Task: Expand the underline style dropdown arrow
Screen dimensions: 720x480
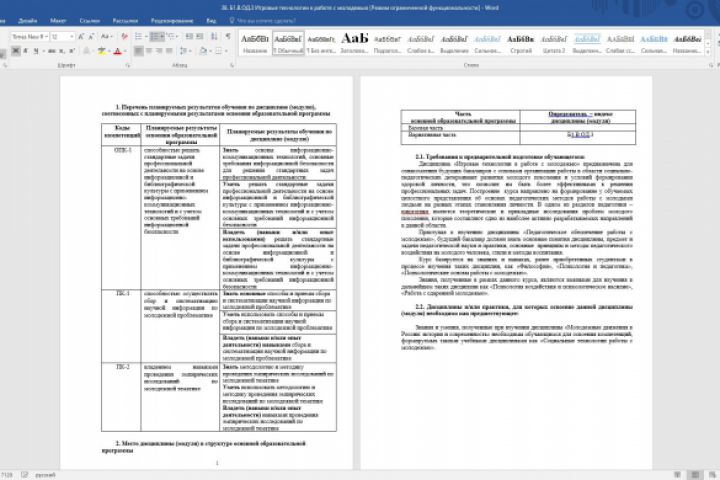Action: (x=42, y=51)
